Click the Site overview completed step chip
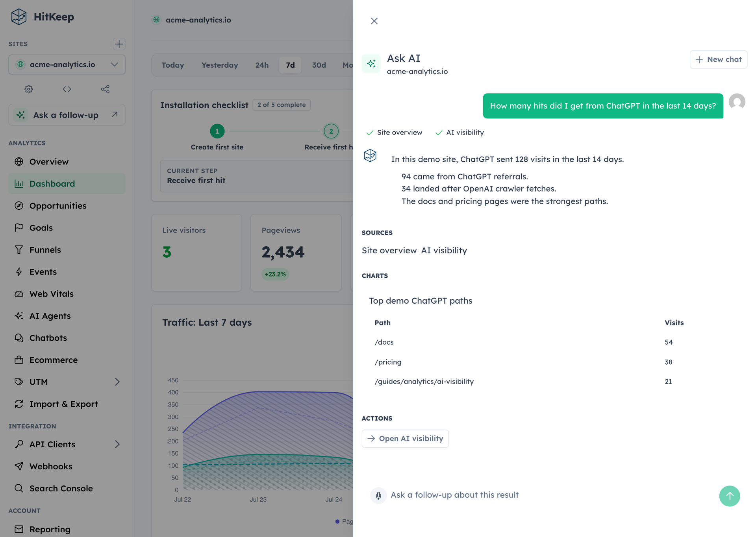Image resolution: width=756 pixels, height=537 pixels. pyautogui.click(x=394, y=133)
